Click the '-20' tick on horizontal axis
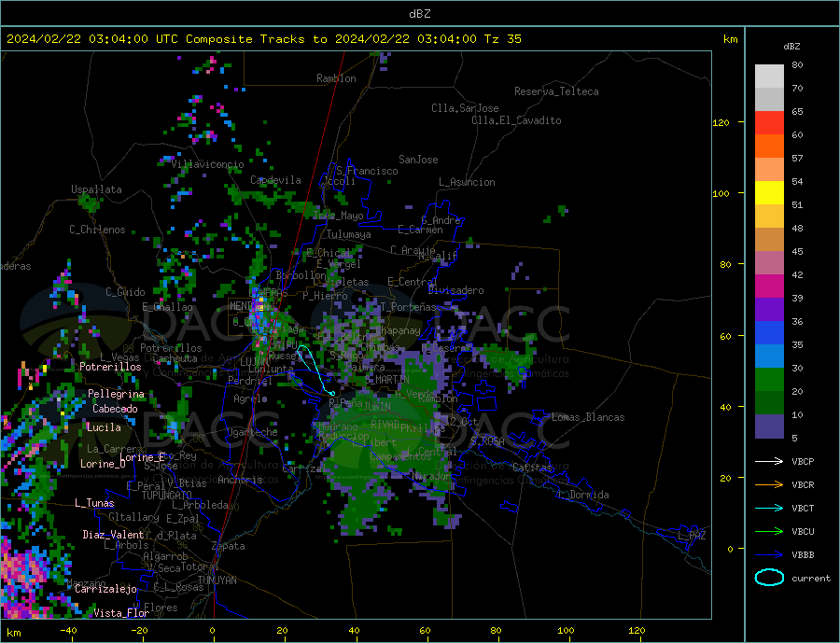Viewport: 840px width, 643px height. coord(139,631)
